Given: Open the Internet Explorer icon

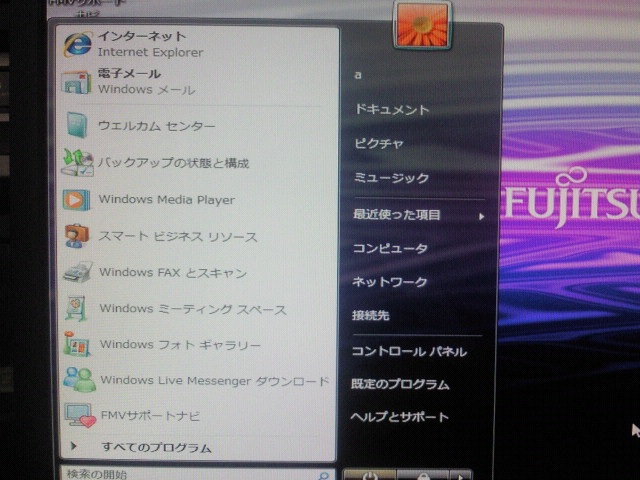Looking at the screenshot, I should 78,44.
